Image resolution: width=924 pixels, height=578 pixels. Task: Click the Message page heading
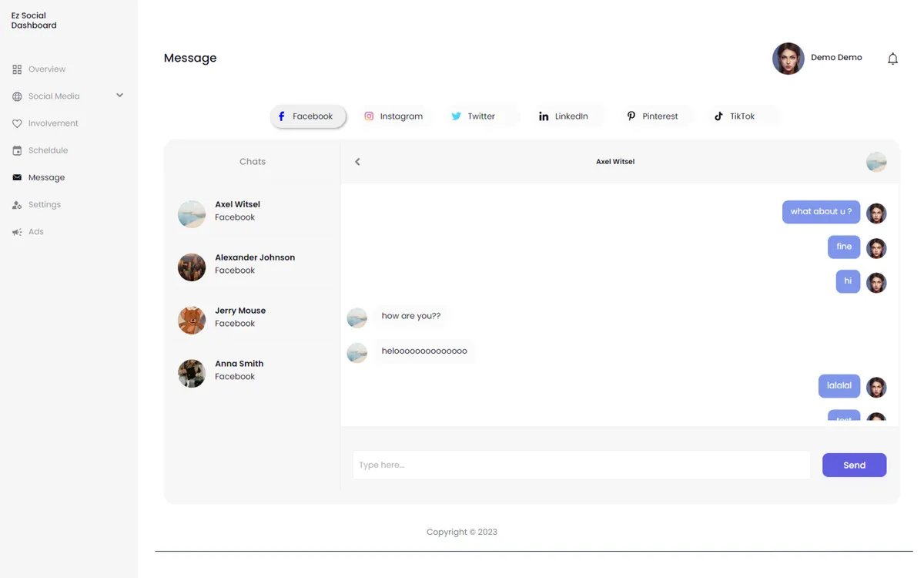click(190, 58)
